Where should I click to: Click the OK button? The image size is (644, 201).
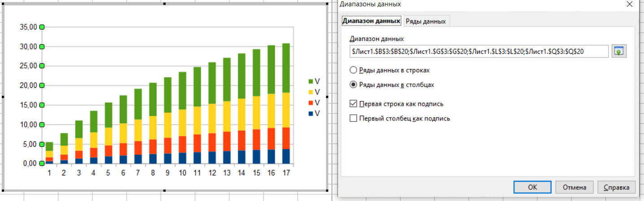pyautogui.click(x=533, y=187)
